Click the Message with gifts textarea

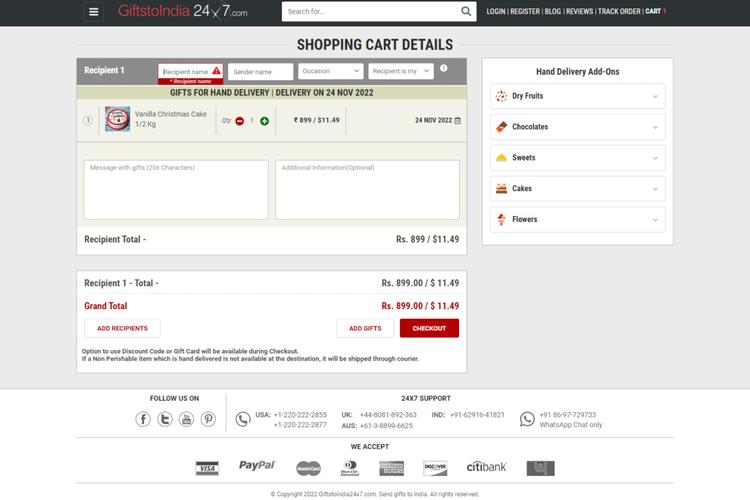pyautogui.click(x=176, y=189)
